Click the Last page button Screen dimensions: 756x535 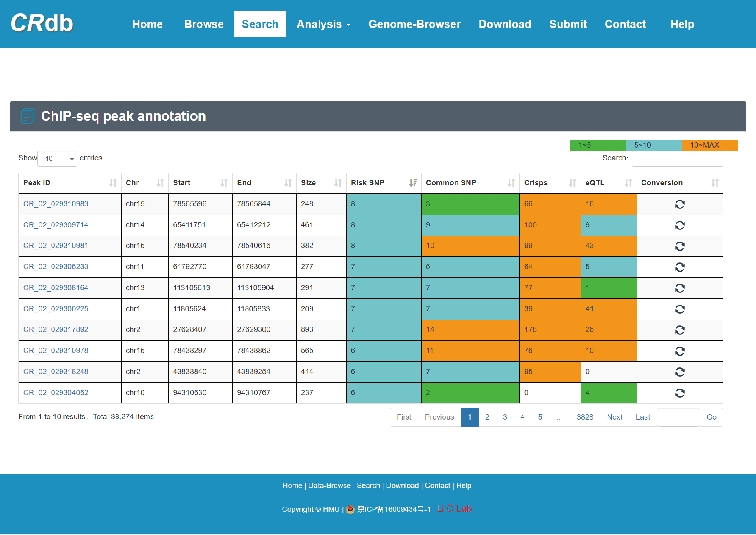[x=643, y=417]
